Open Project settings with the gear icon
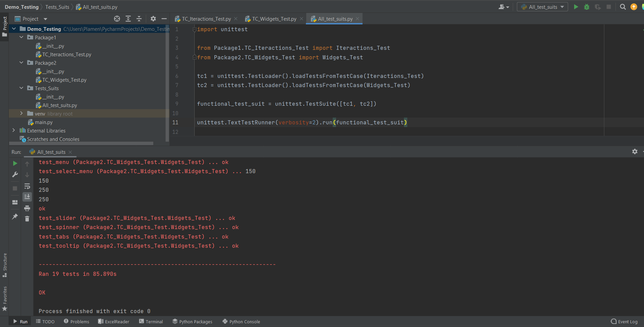 click(153, 19)
